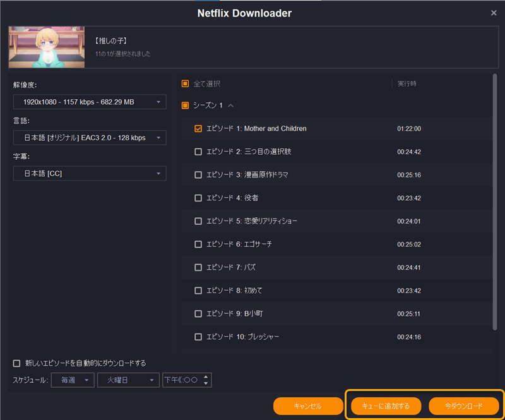Click the 解像度 label

point(25,85)
